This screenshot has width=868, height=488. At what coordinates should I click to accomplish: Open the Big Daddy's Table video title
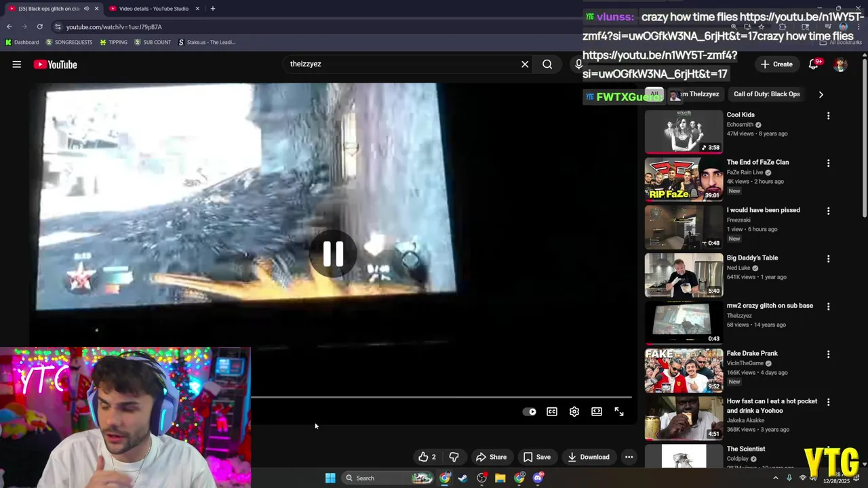coord(752,258)
